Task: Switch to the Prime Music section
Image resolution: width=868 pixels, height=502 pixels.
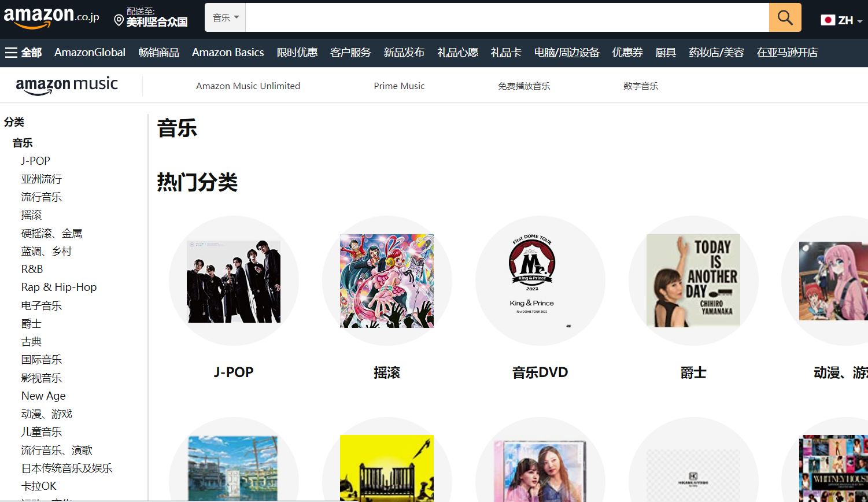Action: coord(399,85)
